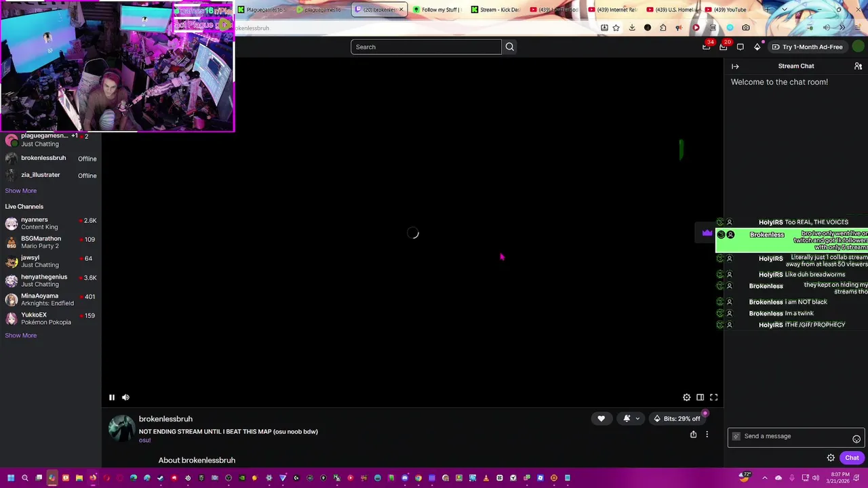Click the Get Bits diamond icon in top nav

click(757, 47)
